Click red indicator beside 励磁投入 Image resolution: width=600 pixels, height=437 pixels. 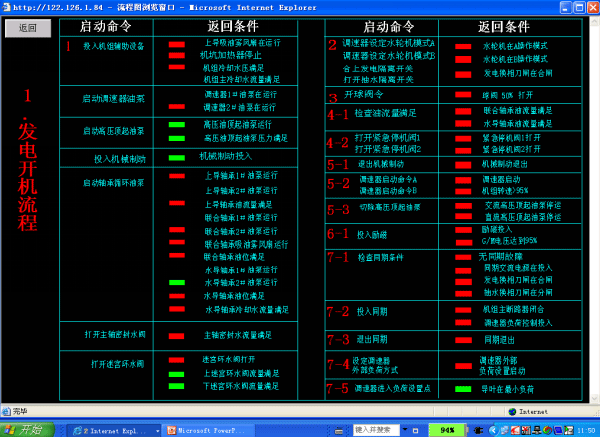[x=463, y=229]
